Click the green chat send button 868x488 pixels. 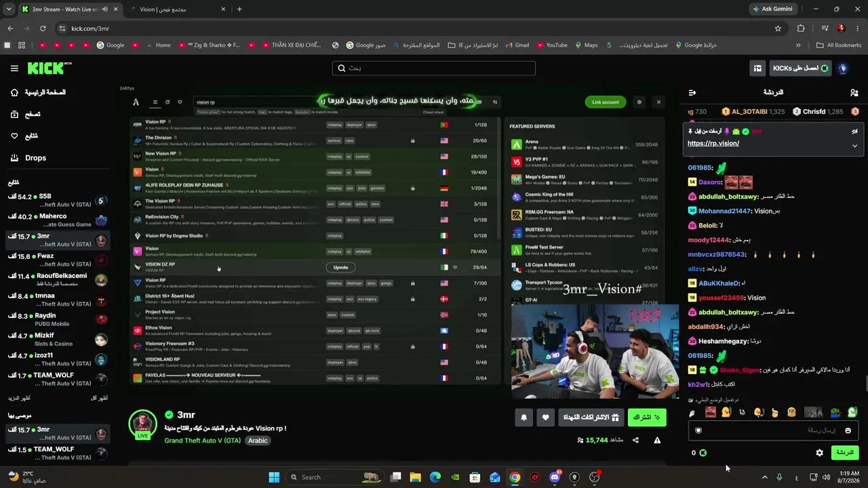(844, 453)
